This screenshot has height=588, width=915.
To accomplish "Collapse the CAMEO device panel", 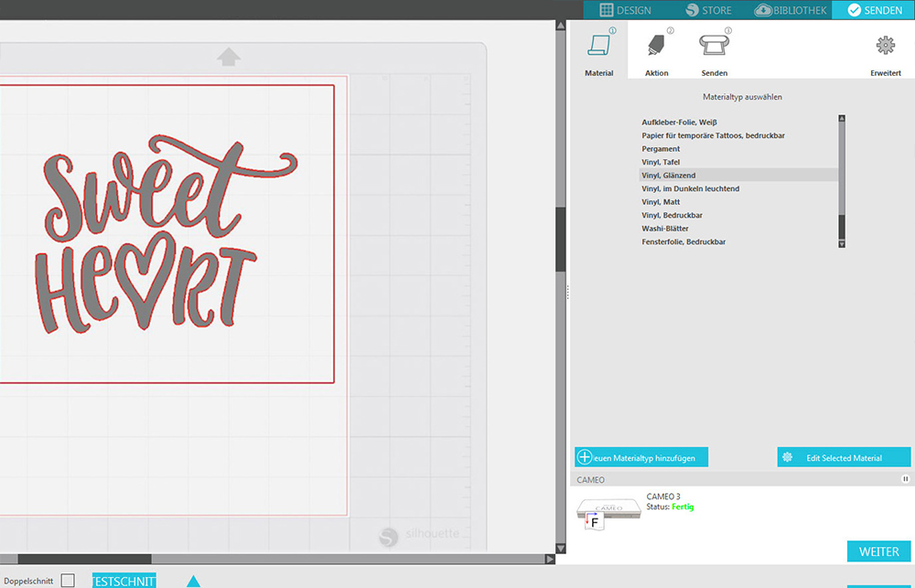I will [x=905, y=478].
